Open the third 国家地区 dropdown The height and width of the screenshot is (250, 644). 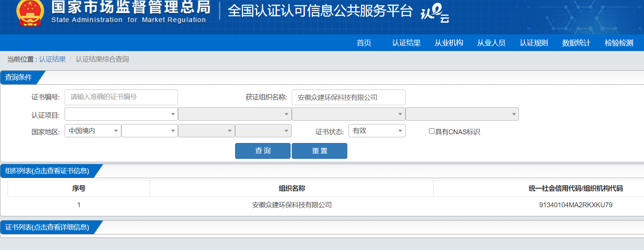pyautogui.click(x=206, y=130)
